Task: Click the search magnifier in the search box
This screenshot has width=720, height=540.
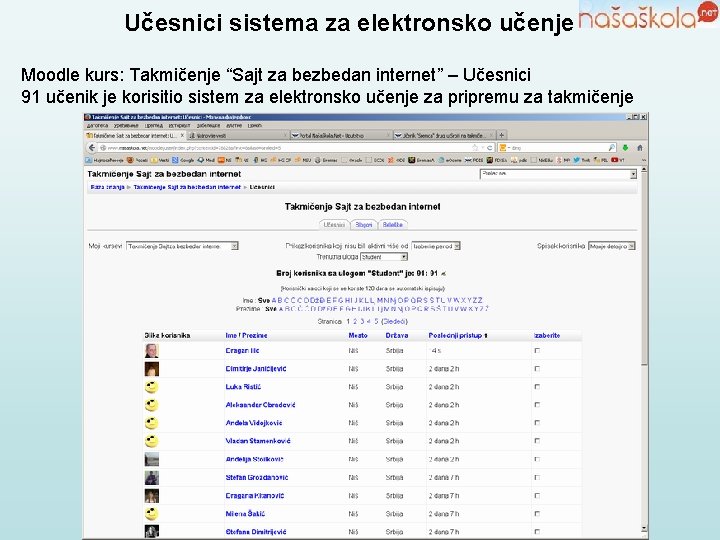Action: [x=612, y=148]
